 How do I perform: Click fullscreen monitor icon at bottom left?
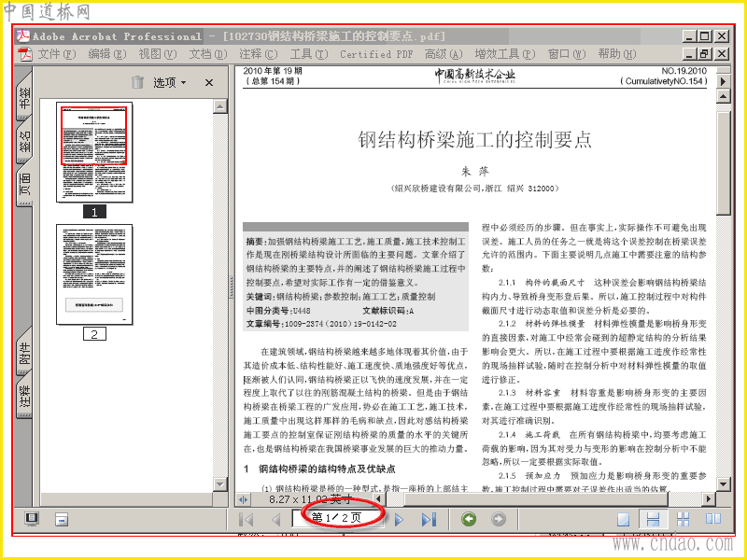32,519
